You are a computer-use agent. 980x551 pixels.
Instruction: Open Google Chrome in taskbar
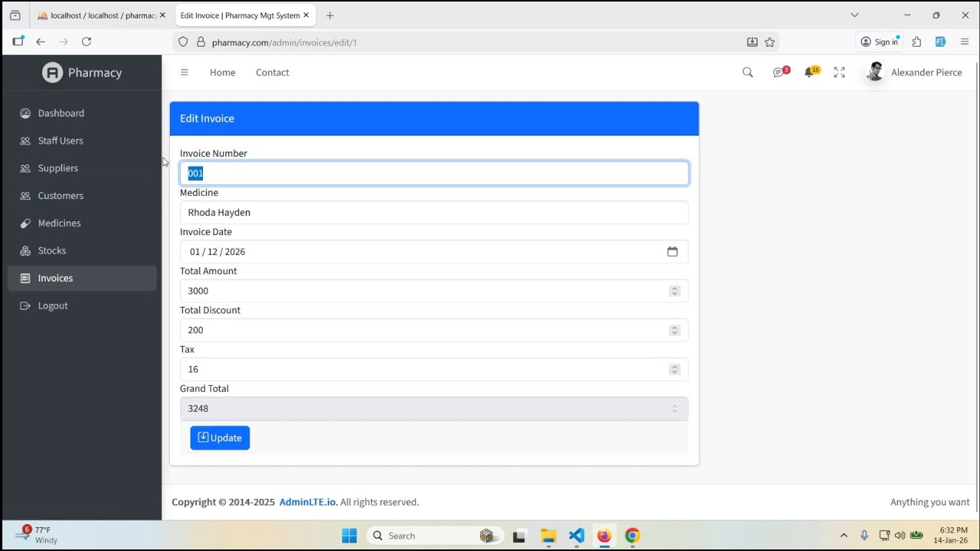pos(632,536)
